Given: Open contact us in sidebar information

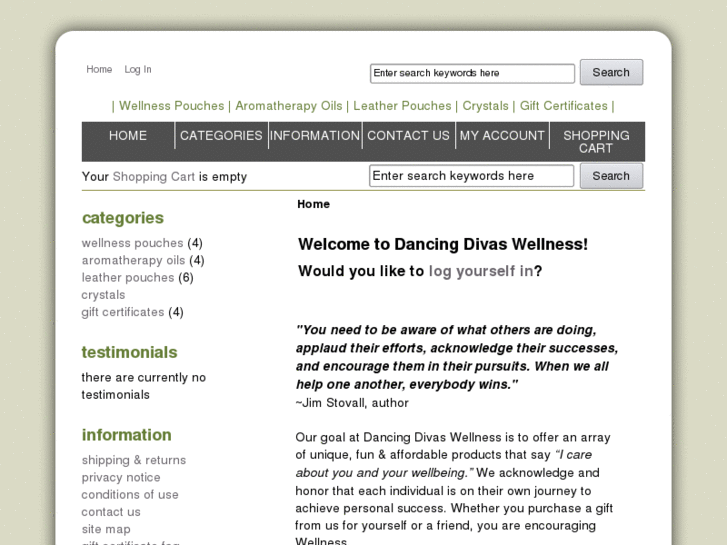Looking at the screenshot, I should point(111,512).
